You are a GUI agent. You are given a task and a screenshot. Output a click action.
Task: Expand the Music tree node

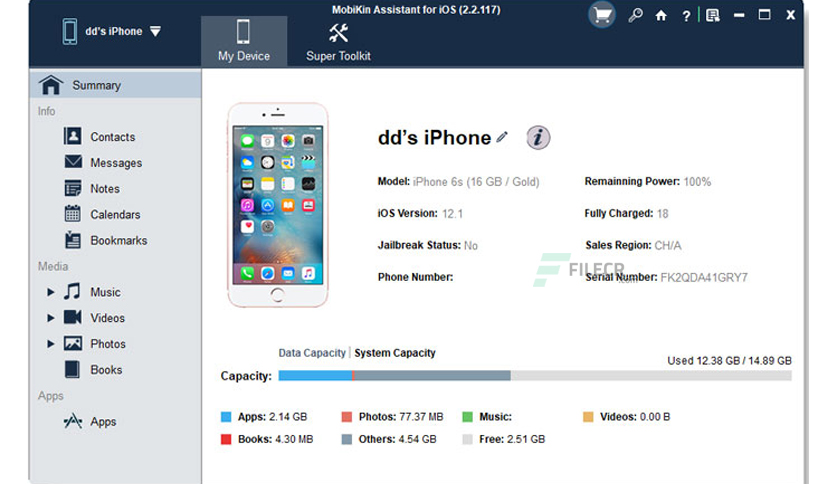pos(50,292)
